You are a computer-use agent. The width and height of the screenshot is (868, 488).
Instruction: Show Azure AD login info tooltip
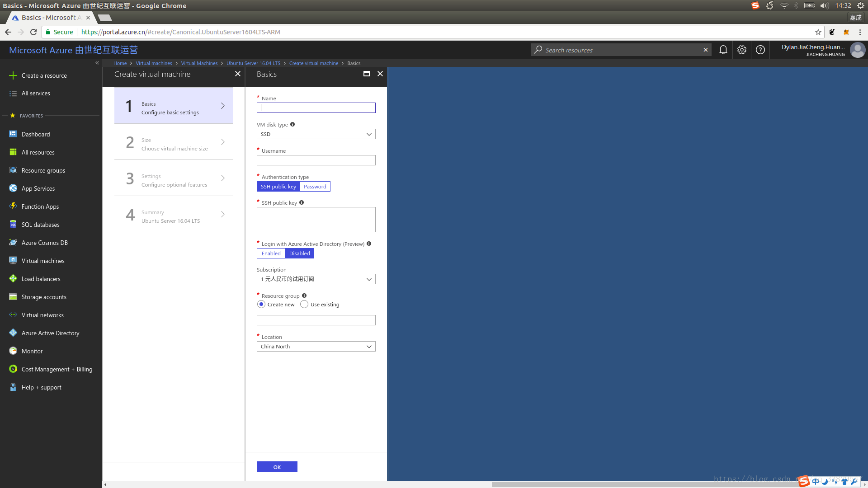click(x=369, y=244)
